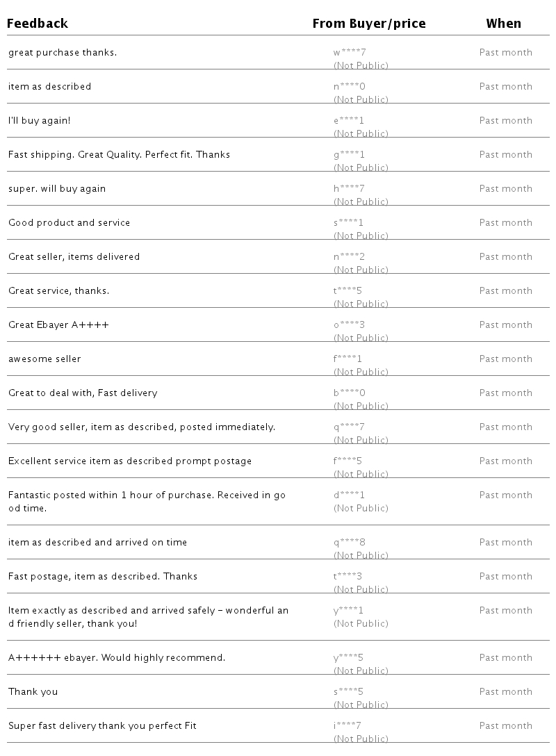Click the 'awesome seller' feedback comment
This screenshot has width=556, height=756.
[x=44, y=359]
